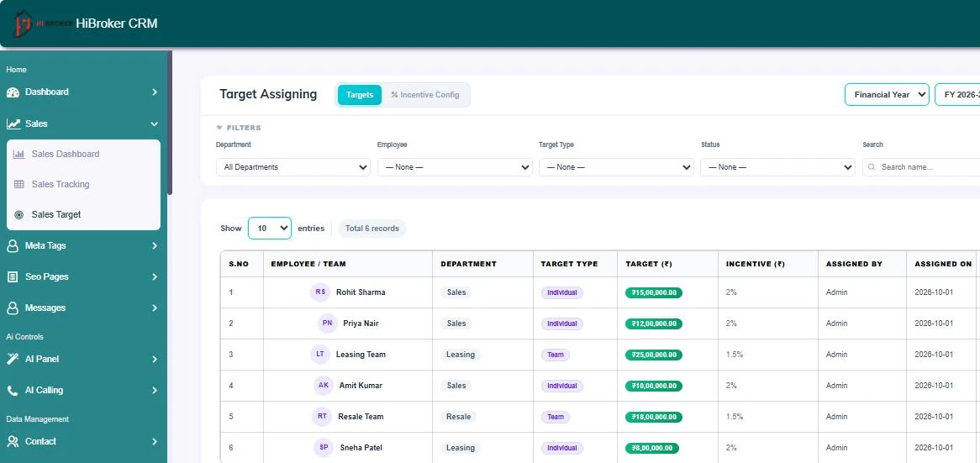
Task: Switch to the Incentive Config tab
Action: (425, 95)
